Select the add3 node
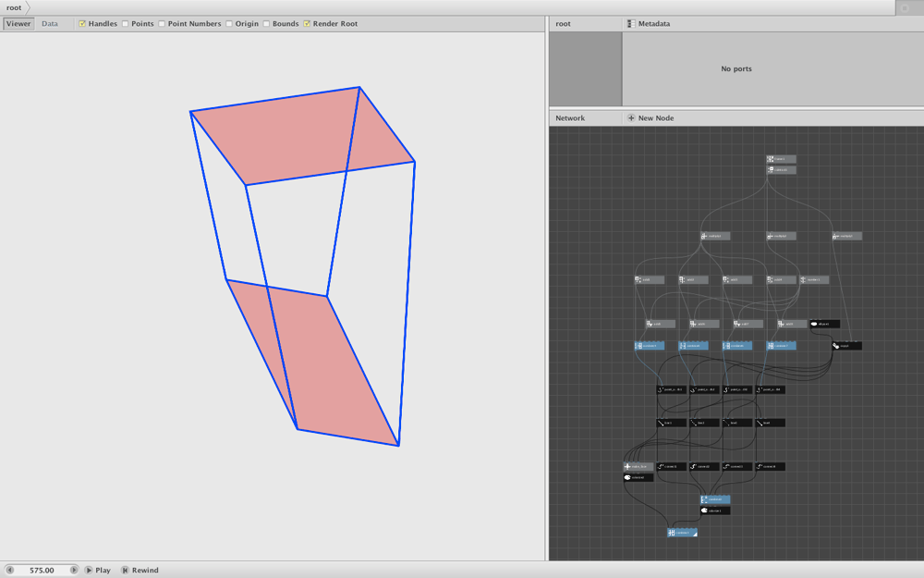The height and width of the screenshot is (578, 924). [x=737, y=279]
